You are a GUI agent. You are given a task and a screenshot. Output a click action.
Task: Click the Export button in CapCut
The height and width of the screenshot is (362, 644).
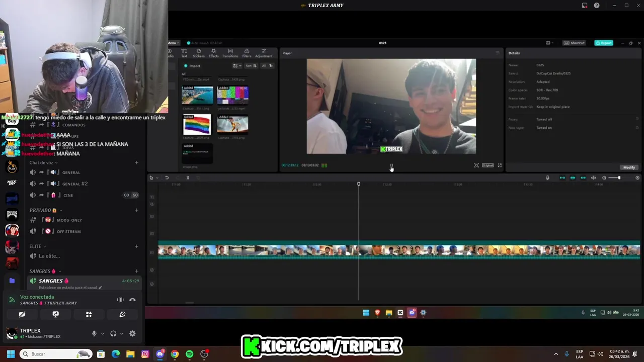(604, 43)
